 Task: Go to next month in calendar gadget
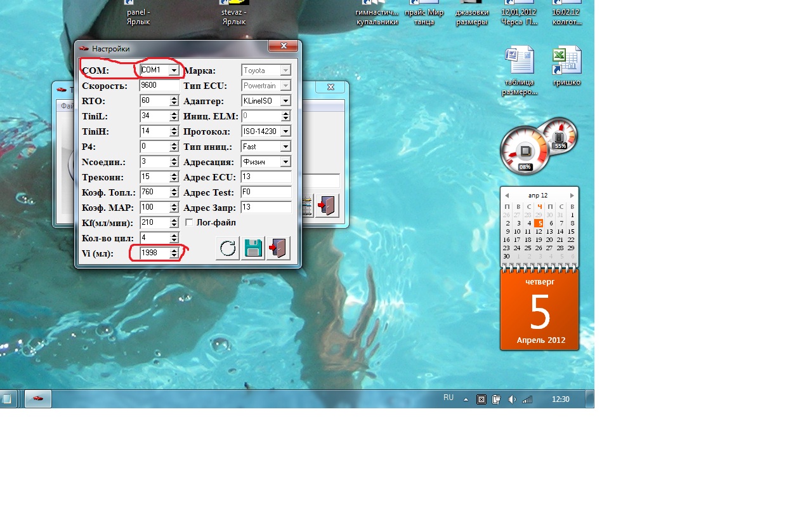click(x=572, y=196)
